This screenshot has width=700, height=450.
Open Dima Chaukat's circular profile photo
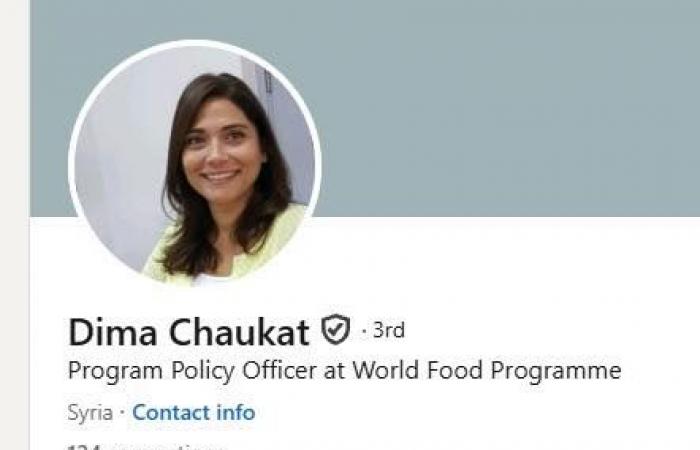(x=195, y=163)
